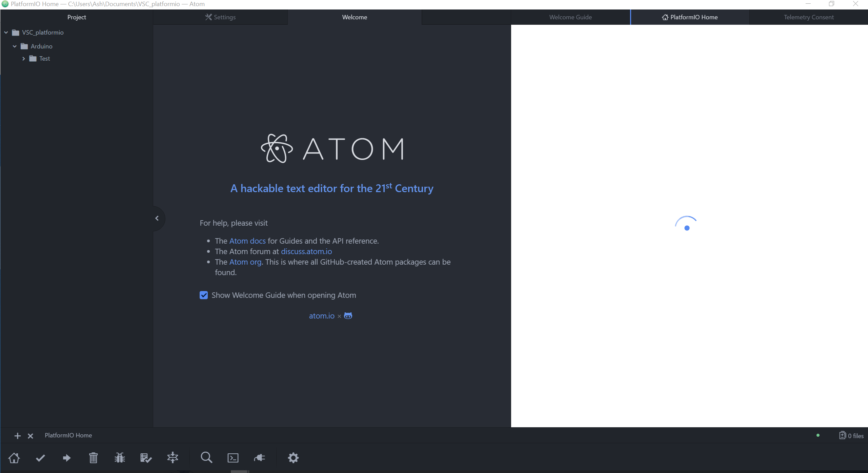Click the plus icon in the bottom panel
The image size is (868, 473).
click(18, 436)
